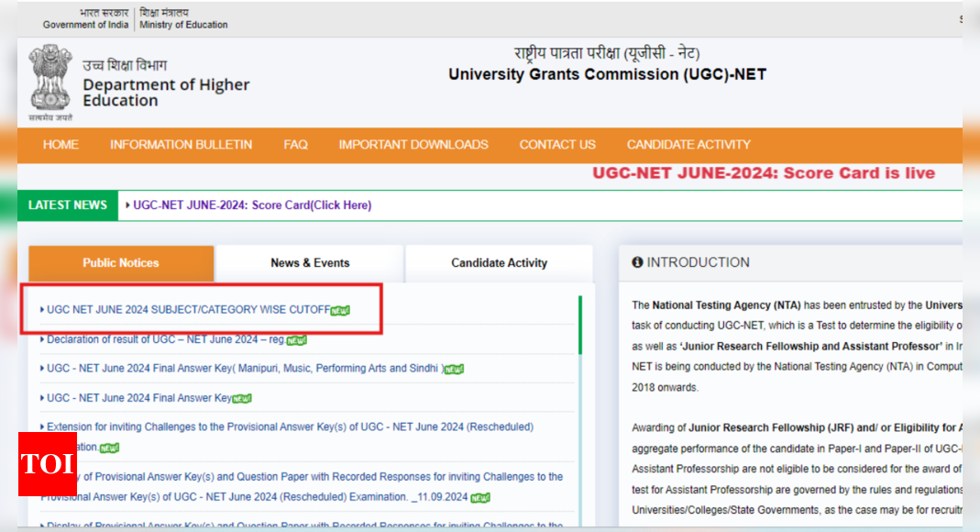Click the NEW badge beside subject/category wise cutoff

click(340, 311)
